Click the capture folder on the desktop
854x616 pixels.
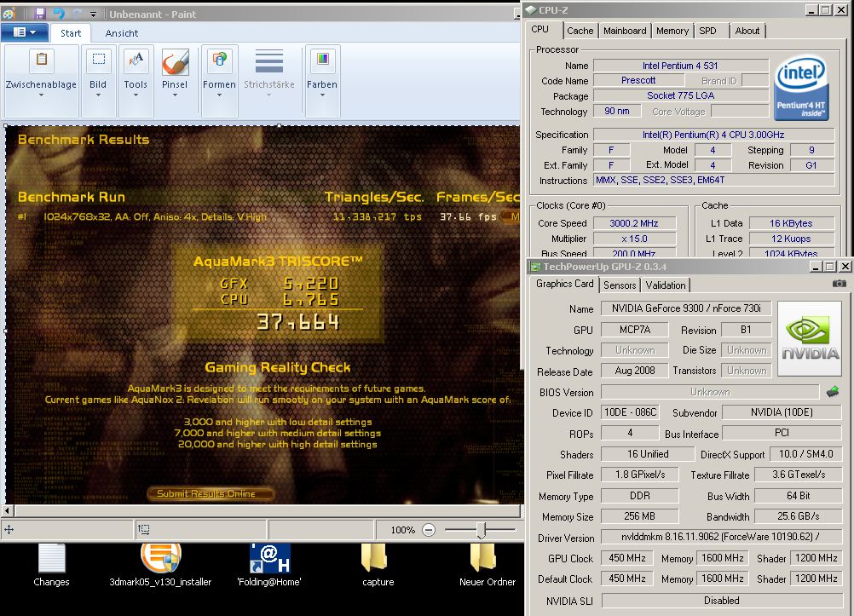pos(374,559)
